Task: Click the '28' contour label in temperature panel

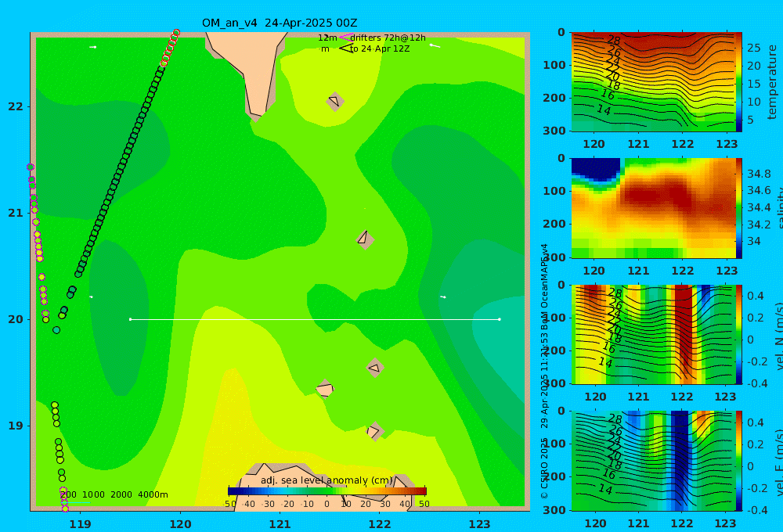Action: pos(614,40)
